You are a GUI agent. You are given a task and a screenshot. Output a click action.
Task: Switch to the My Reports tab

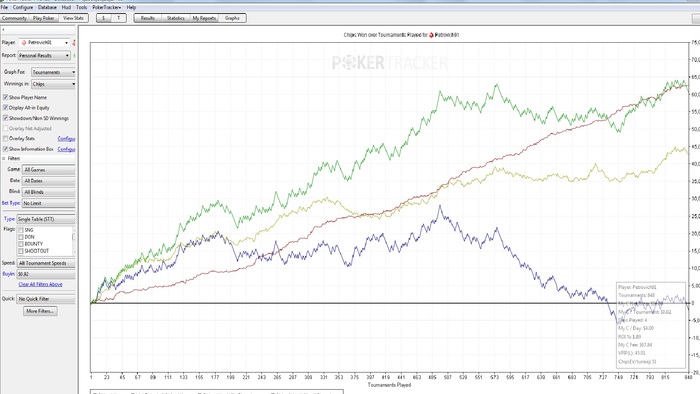[204, 18]
